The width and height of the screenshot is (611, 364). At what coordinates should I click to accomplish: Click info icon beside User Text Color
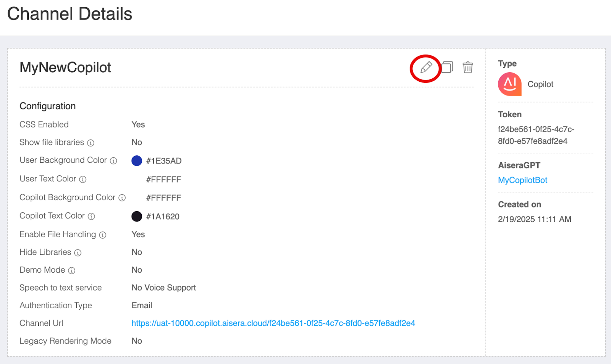83,179
